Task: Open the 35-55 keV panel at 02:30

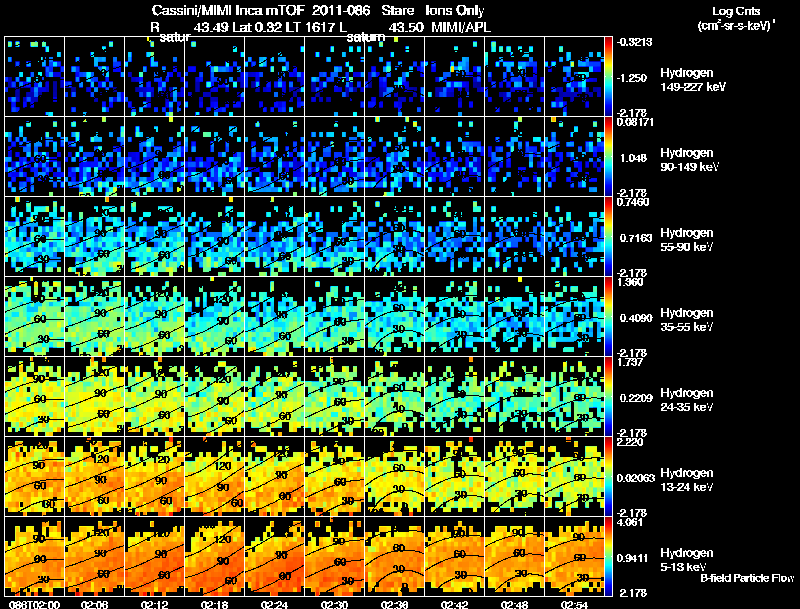Action: click(x=334, y=316)
